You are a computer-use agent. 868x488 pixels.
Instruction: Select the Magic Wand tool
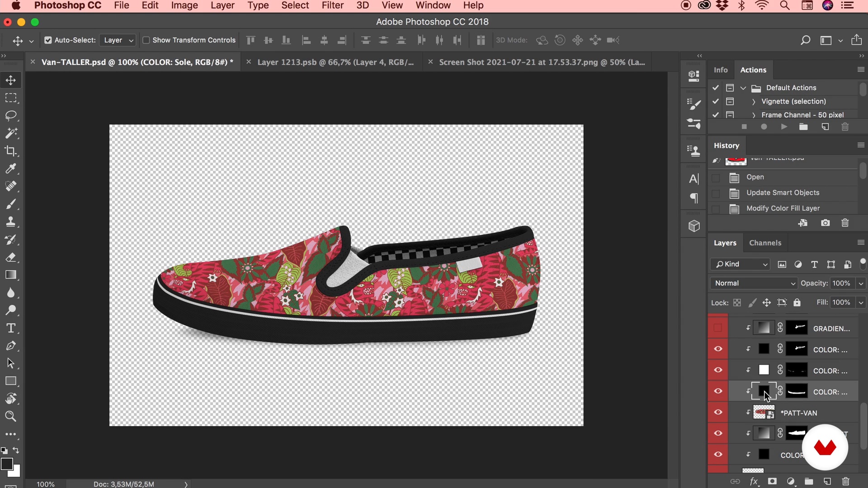tap(11, 133)
